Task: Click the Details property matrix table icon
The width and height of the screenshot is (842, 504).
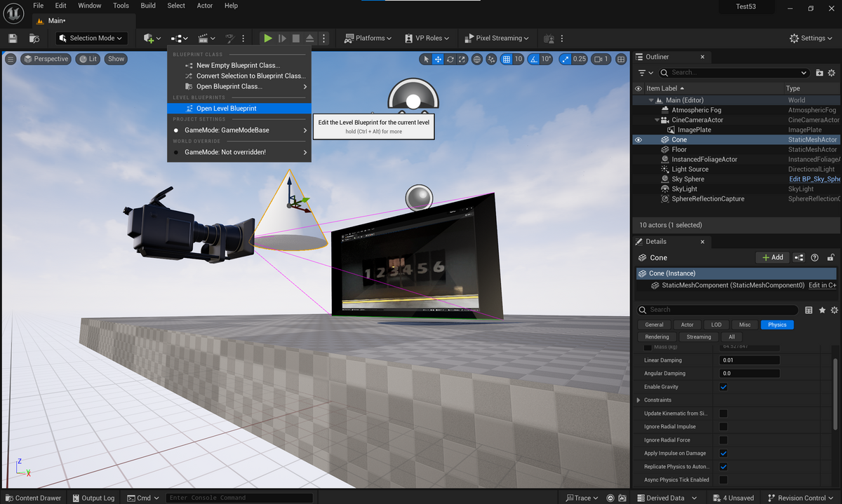Action: (x=809, y=310)
